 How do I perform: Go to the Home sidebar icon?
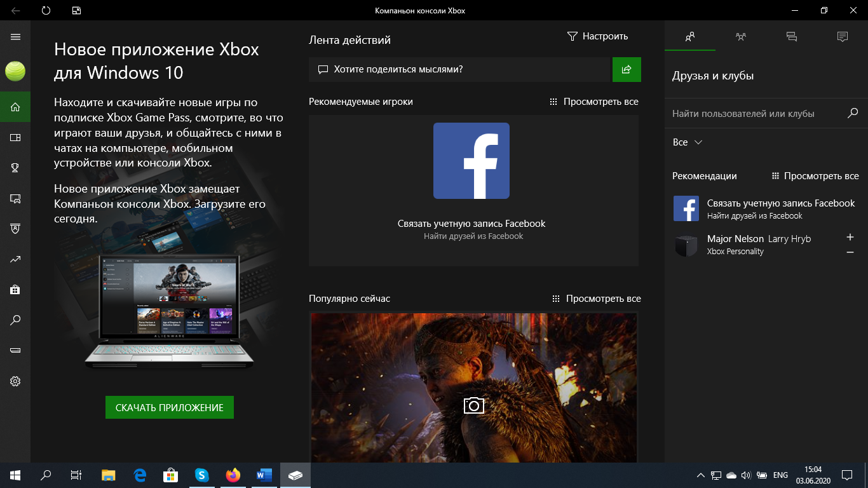point(15,107)
